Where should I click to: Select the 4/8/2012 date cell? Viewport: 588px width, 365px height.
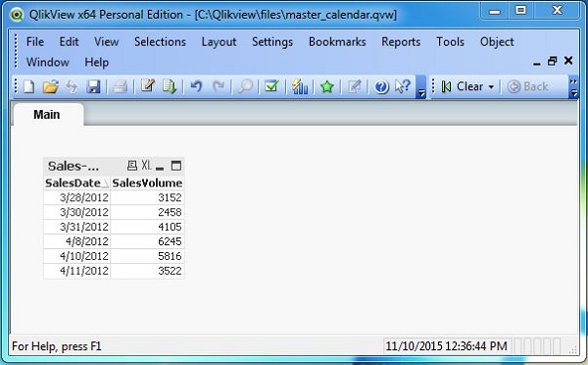(76, 241)
